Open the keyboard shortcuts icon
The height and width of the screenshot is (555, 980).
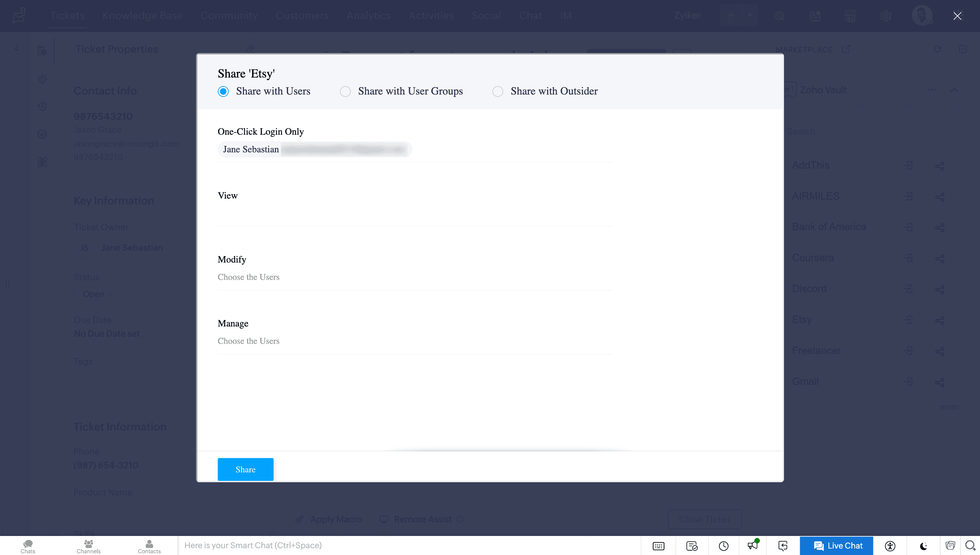pyautogui.click(x=658, y=546)
